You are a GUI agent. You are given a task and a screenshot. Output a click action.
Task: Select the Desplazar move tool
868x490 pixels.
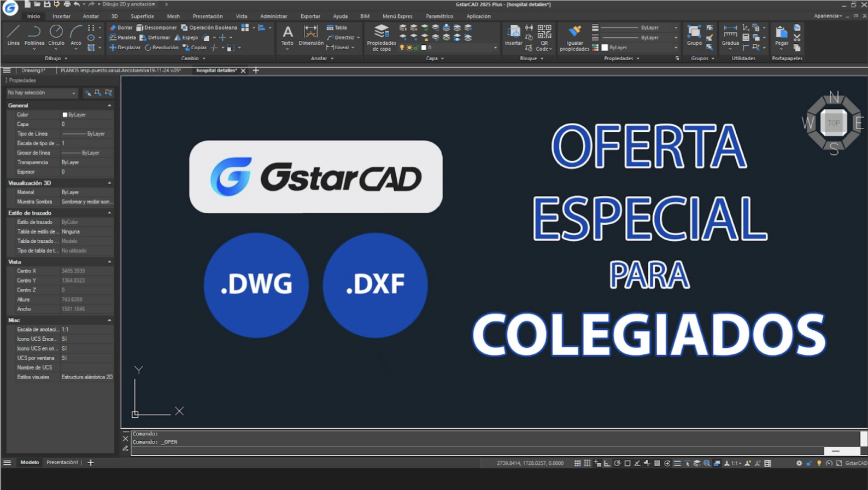(x=125, y=48)
